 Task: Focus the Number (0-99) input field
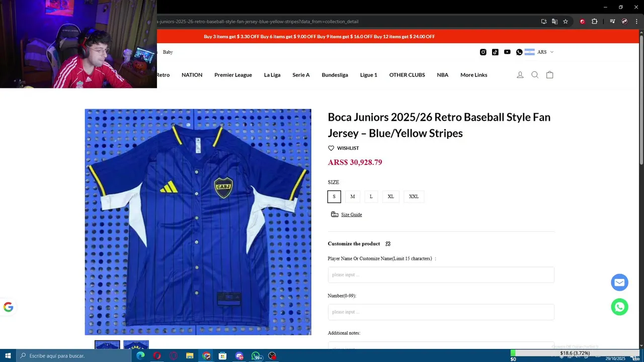pos(441,312)
